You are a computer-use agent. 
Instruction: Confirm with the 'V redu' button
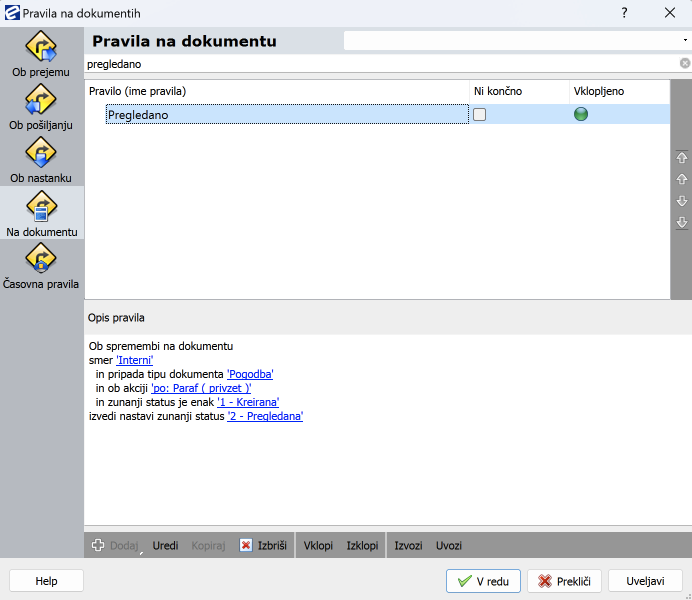click(483, 581)
